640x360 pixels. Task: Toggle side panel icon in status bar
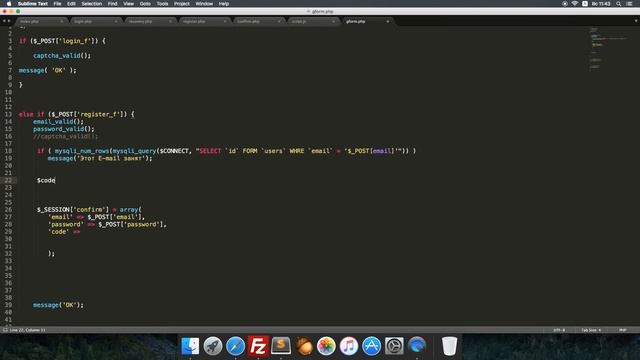[x=5, y=330]
